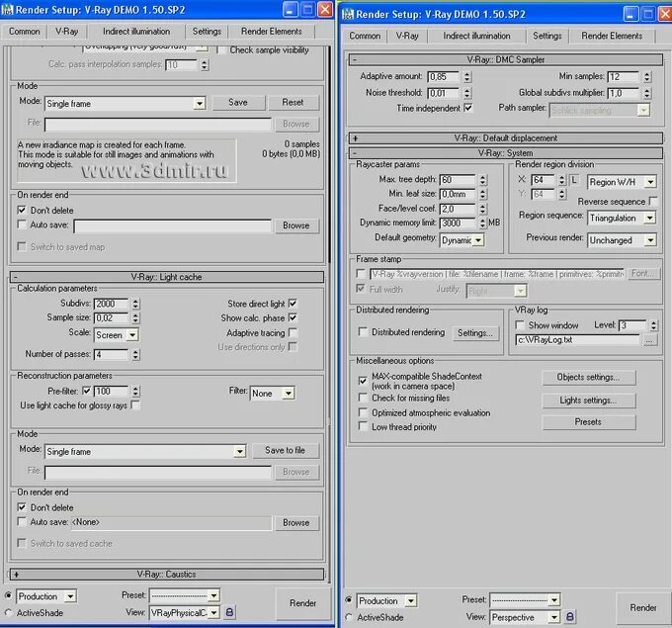This screenshot has width=672, height=628.
Task: Click the lock view icon in right window
Action: coord(569,616)
